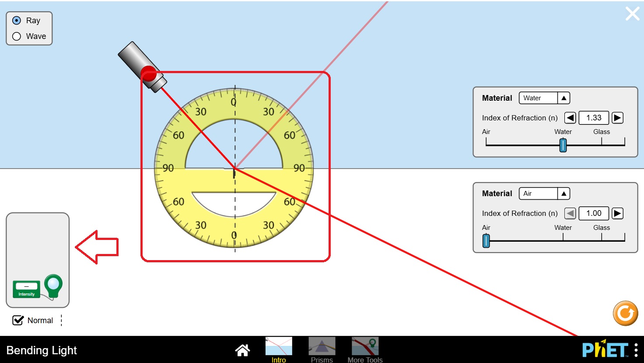Screen dimensions: 644x363
Task: Click the 1.00 refraction value field
Action: coord(594,213)
